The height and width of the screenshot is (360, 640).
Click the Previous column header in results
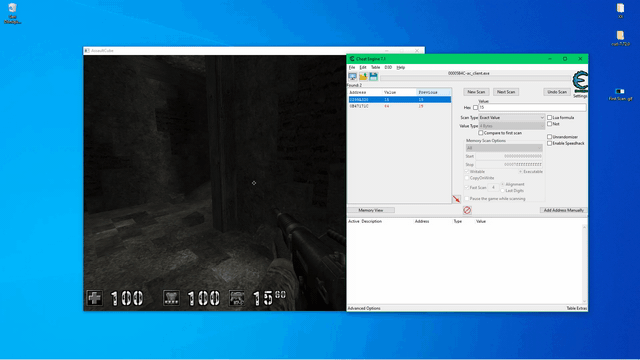[434, 92]
